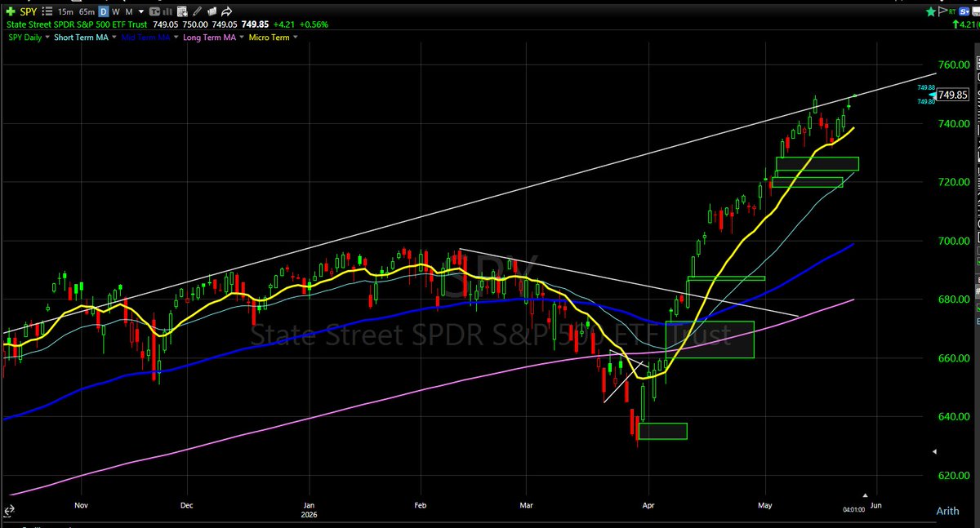Open the symbol list icon next to SPY
Viewport: 980px width, 528px height.
pyautogui.click(x=47, y=12)
